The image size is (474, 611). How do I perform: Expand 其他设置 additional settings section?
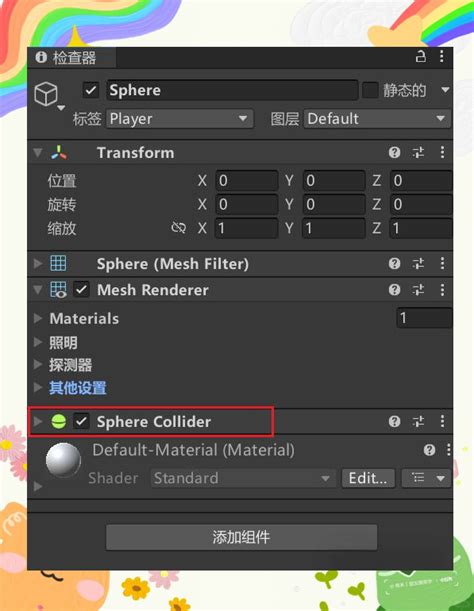tap(78, 388)
